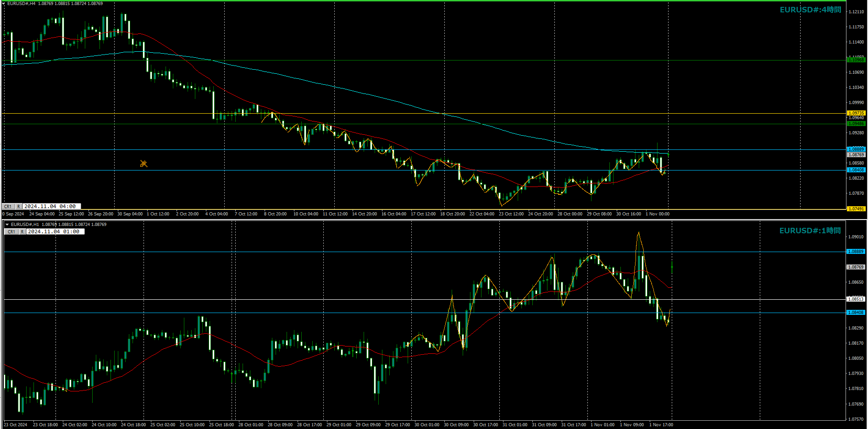Click the 1.08513 white price label on H1 chart
Viewport: 868px width, 429px height.
856,299
